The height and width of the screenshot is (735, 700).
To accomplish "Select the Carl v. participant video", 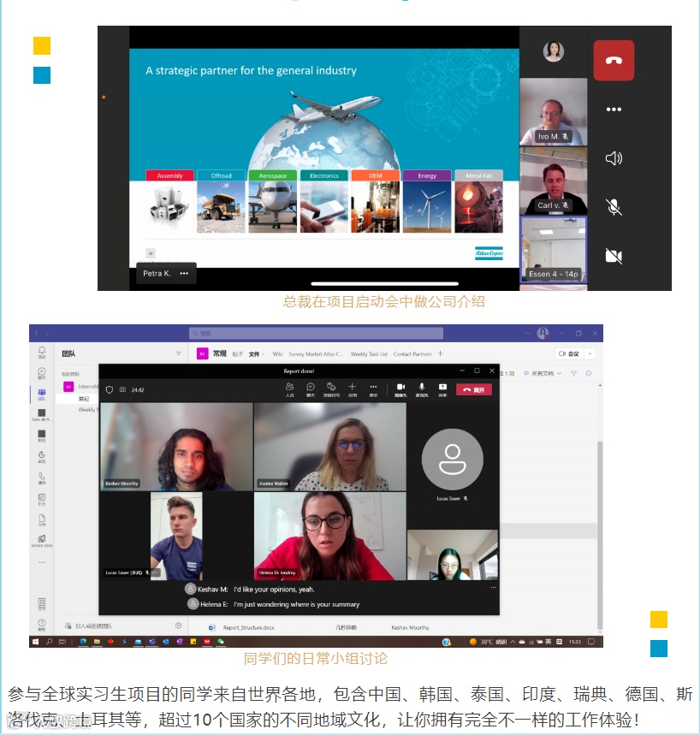I will click(x=554, y=181).
